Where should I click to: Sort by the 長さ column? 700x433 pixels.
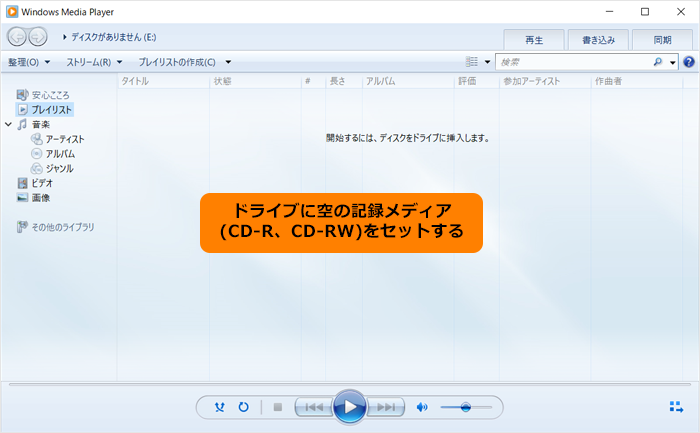pyautogui.click(x=344, y=81)
